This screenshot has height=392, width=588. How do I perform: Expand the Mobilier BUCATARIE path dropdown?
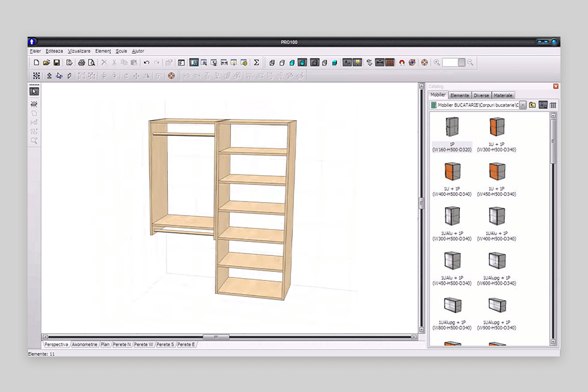click(522, 105)
